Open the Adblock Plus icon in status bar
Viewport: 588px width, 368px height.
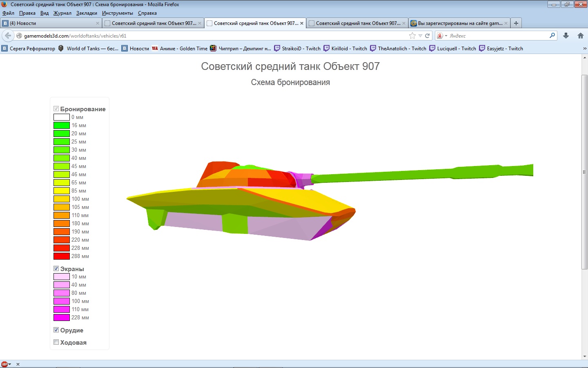4,364
